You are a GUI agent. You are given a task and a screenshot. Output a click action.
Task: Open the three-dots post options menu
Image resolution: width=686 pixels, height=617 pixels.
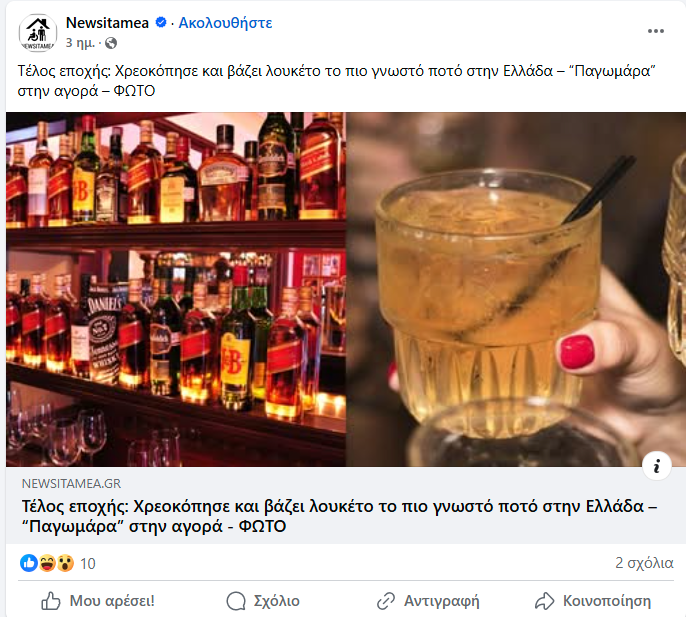pyautogui.click(x=655, y=31)
